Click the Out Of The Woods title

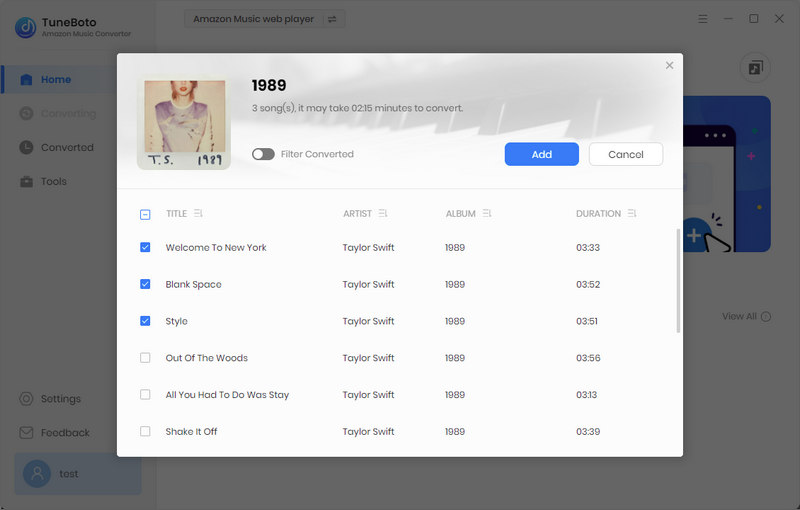(207, 358)
